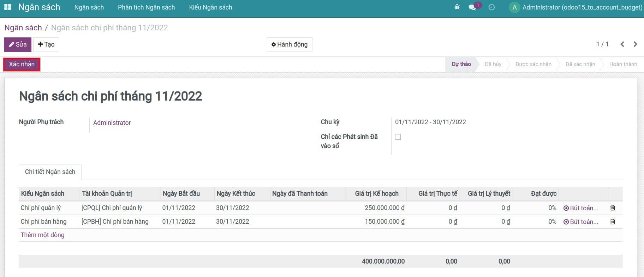This screenshot has width=644, height=277.
Task: Sort by Giá trị Kế hoạch column header
Action: 376,193
